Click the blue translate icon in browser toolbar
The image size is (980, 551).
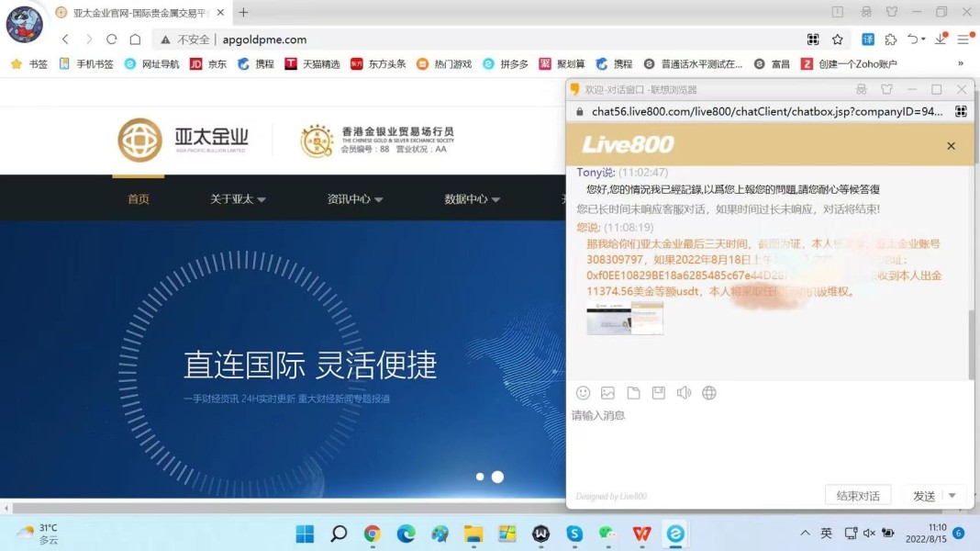868,39
